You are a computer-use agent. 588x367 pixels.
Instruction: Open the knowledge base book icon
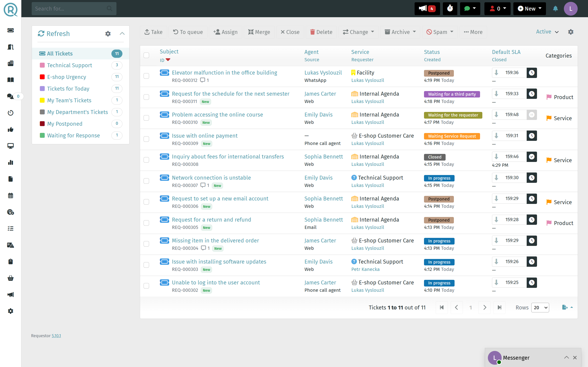click(10, 80)
